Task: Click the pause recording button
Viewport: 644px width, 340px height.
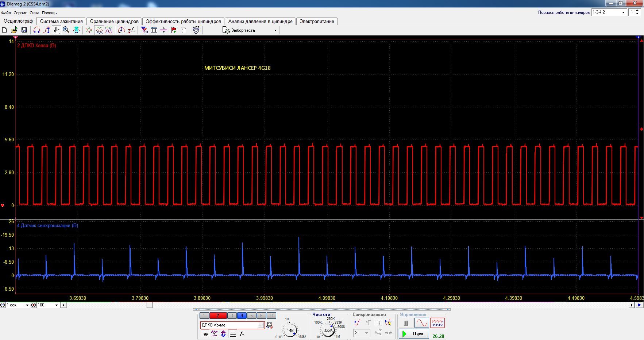Action: 406,323
